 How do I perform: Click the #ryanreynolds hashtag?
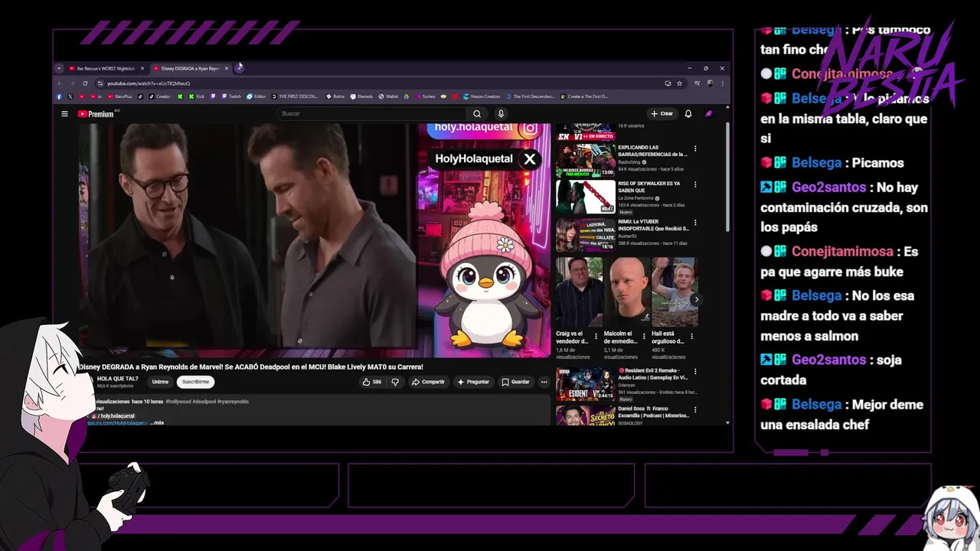[x=233, y=402]
